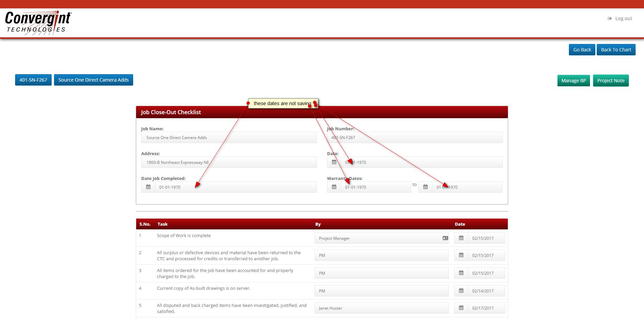Open calendar icon for task 3 date
The width and height of the screenshot is (644, 319).
click(461, 273)
